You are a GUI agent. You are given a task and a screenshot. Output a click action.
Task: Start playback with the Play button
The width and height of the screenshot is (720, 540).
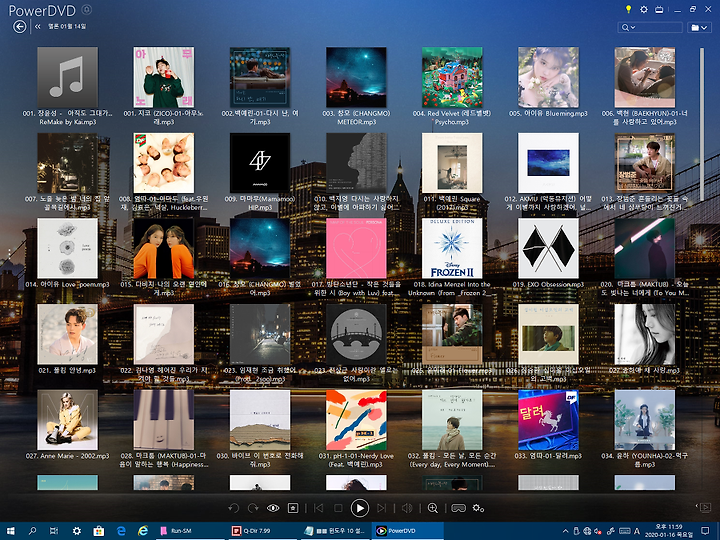click(x=360, y=508)
